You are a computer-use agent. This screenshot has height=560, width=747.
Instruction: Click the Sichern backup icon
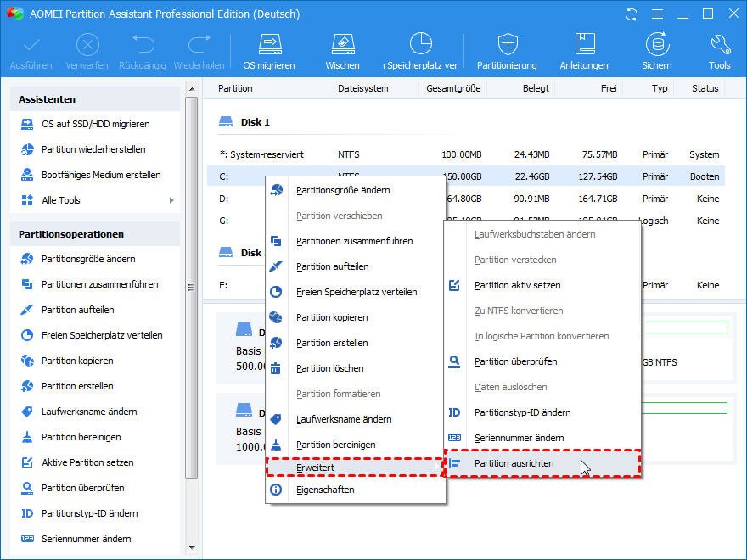tap(657, 45)
